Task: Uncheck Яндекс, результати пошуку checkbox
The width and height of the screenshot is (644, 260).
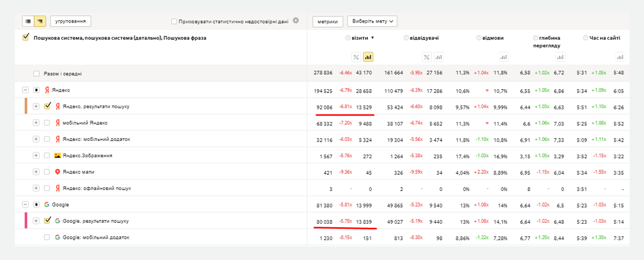Action: pos(47,106)
